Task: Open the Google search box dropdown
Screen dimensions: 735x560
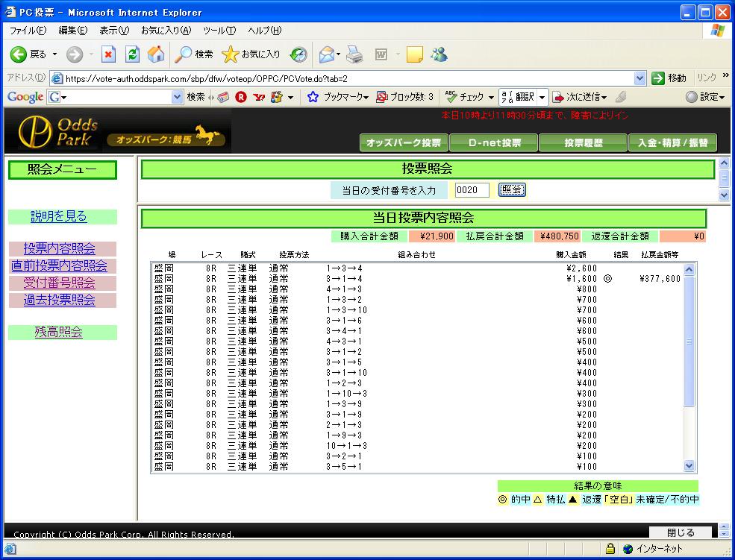Action: tap(177, 97)
